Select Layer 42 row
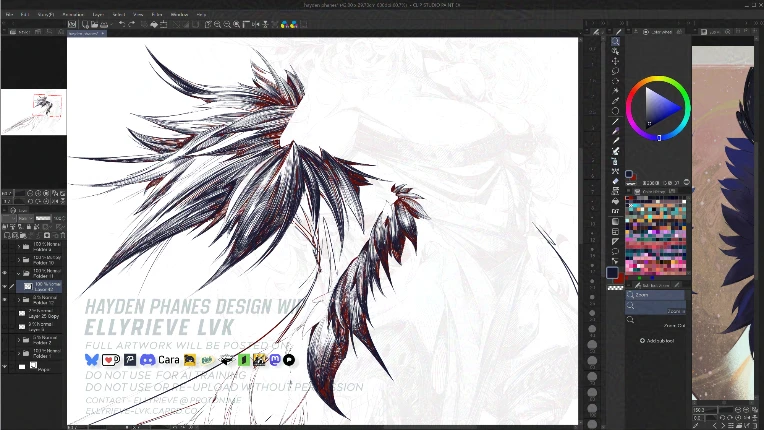Screen dimensions: 764x430 pyautogui.click(x=39, y=286)
